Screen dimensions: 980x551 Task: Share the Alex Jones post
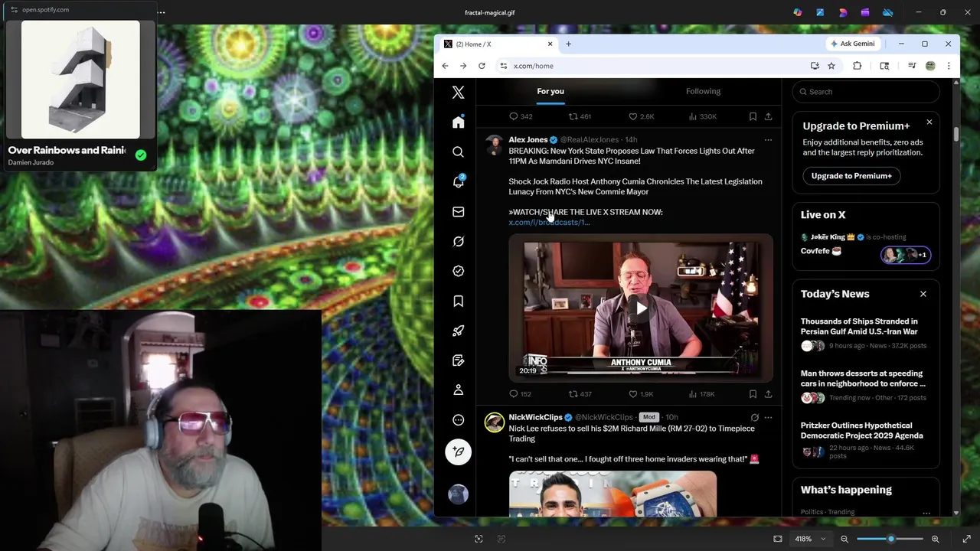[768, 394]
